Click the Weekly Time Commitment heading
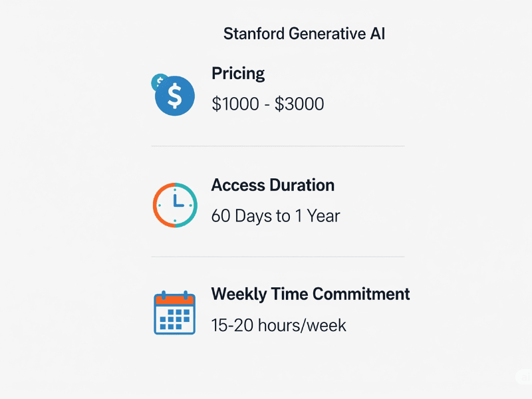This screenshot has height=399, width=532. 311,294
